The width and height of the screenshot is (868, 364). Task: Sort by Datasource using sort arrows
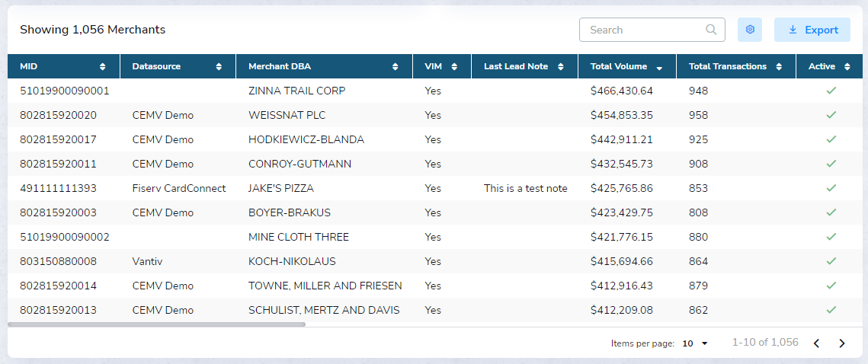click(219, 67)
